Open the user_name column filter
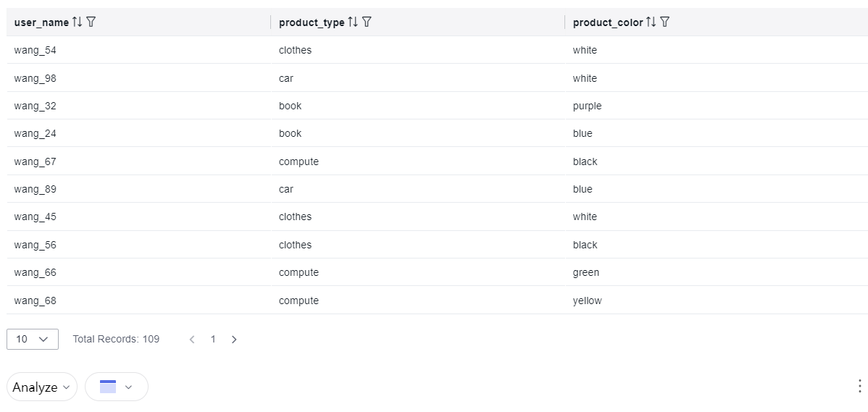Viewport: 868px width, 412px height. [91, 22]
